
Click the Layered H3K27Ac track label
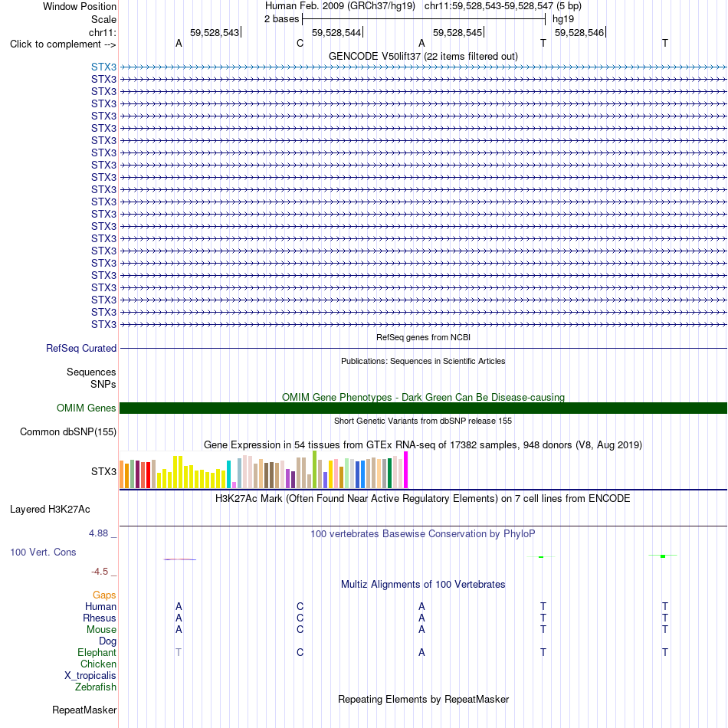pos(50,510)
